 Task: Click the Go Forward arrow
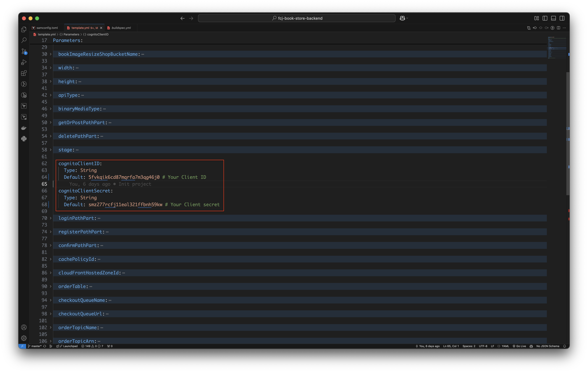tap(191, 18)
